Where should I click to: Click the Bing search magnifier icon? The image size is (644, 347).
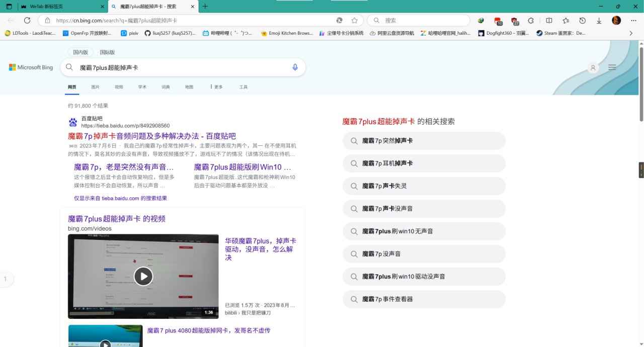(69, 67)
